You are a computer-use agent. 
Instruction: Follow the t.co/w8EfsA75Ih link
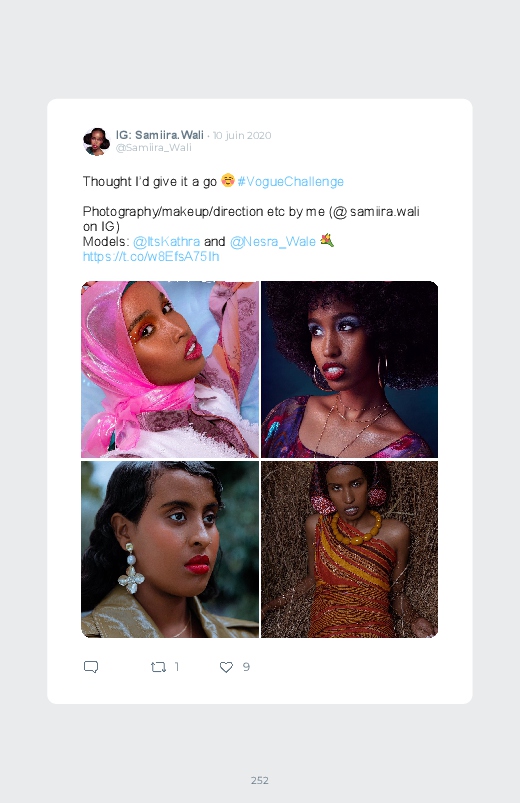click(151, 257)
